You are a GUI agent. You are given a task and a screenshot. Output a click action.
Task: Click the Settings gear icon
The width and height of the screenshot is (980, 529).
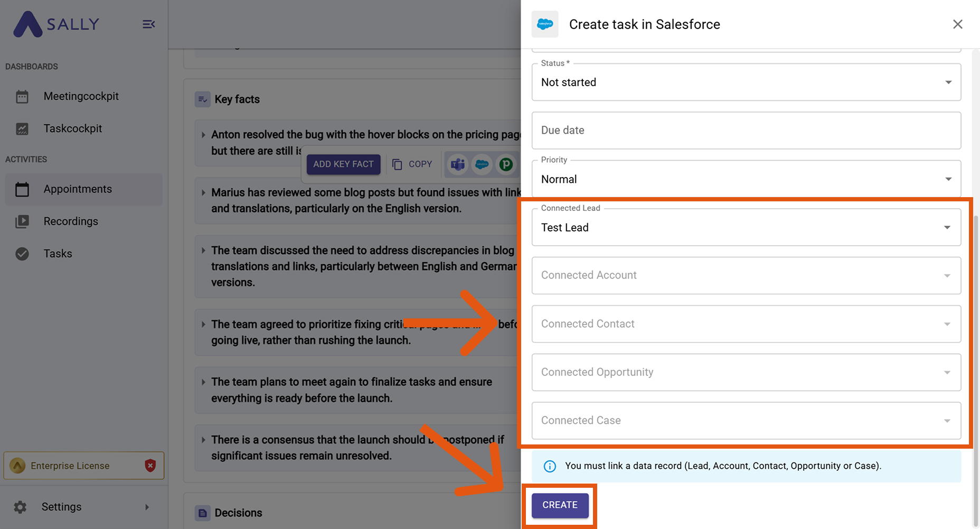pos(20,507)
